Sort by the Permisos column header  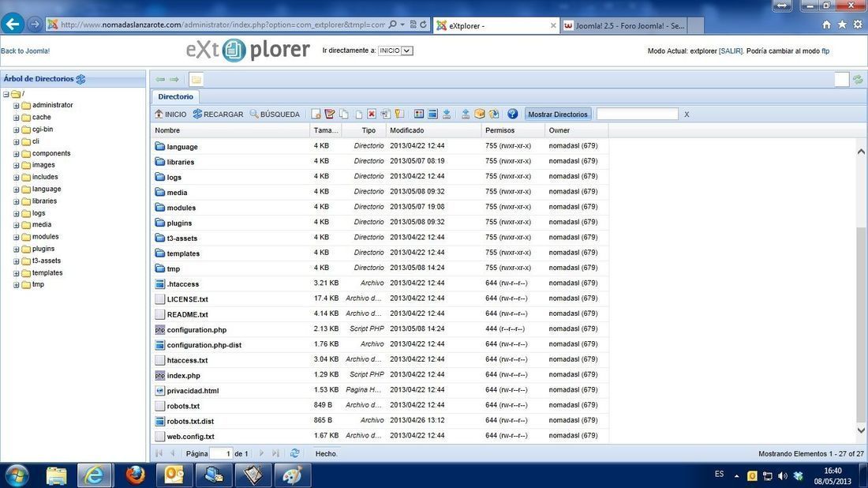[x=513, y=130]
